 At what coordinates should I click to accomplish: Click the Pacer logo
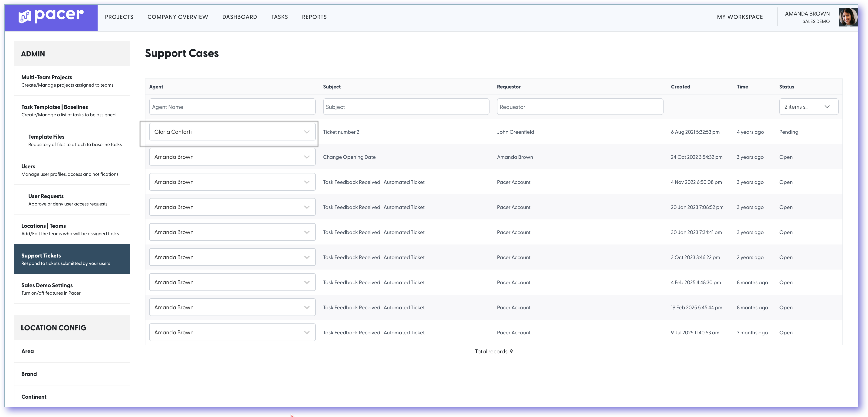51,16
